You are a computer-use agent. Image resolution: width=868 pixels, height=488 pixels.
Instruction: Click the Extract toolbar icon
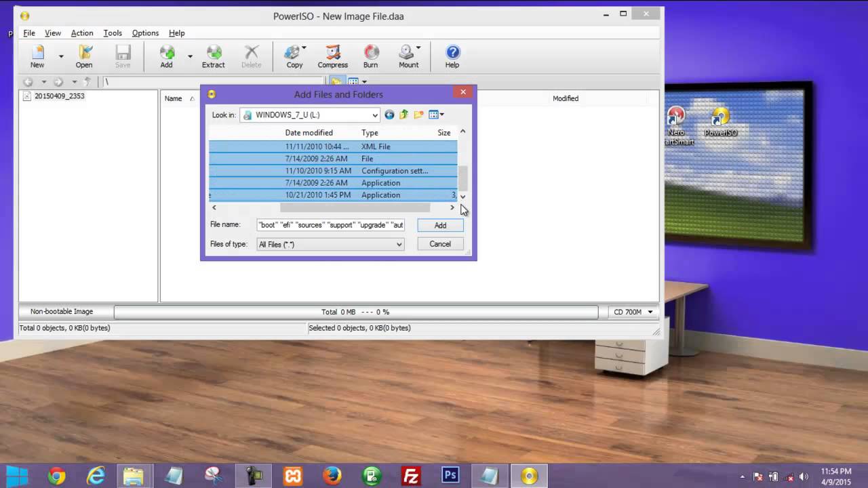click(x=213, y=56)
